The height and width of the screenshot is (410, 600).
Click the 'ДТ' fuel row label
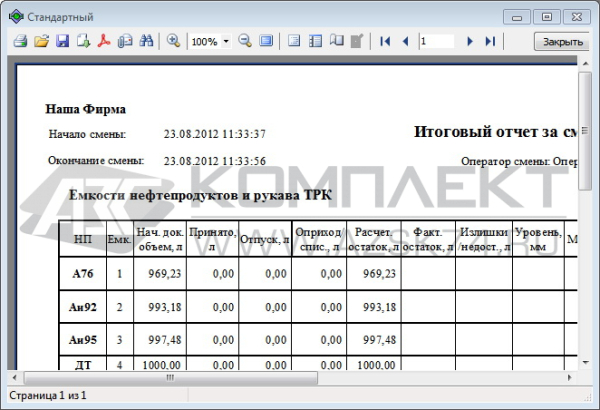point(83,365)
